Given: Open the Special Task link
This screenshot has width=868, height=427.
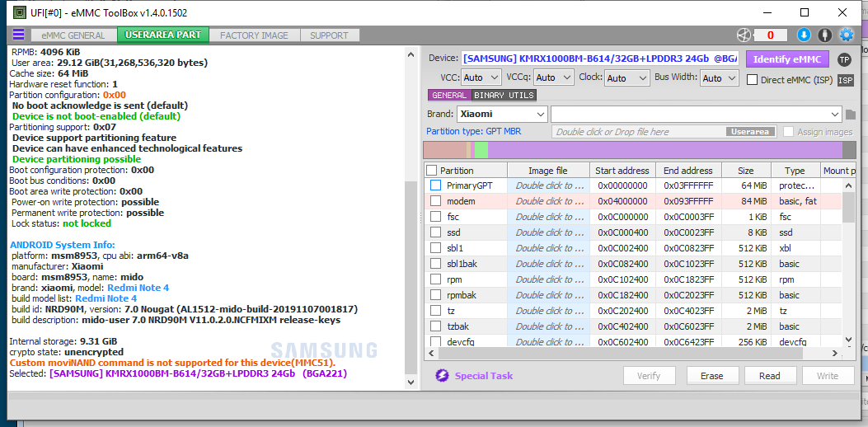Looking at the screenshot, I should pos(484,376).
